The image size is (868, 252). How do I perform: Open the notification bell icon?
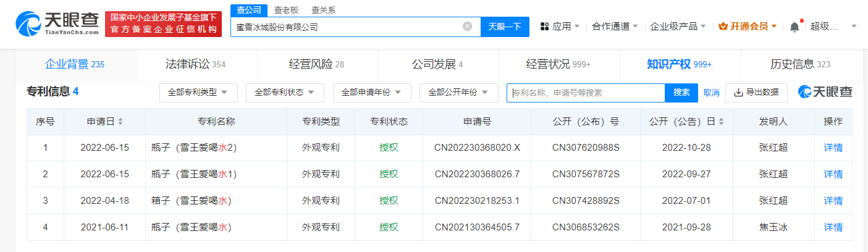pyautogui.click(x=794, y=27)
